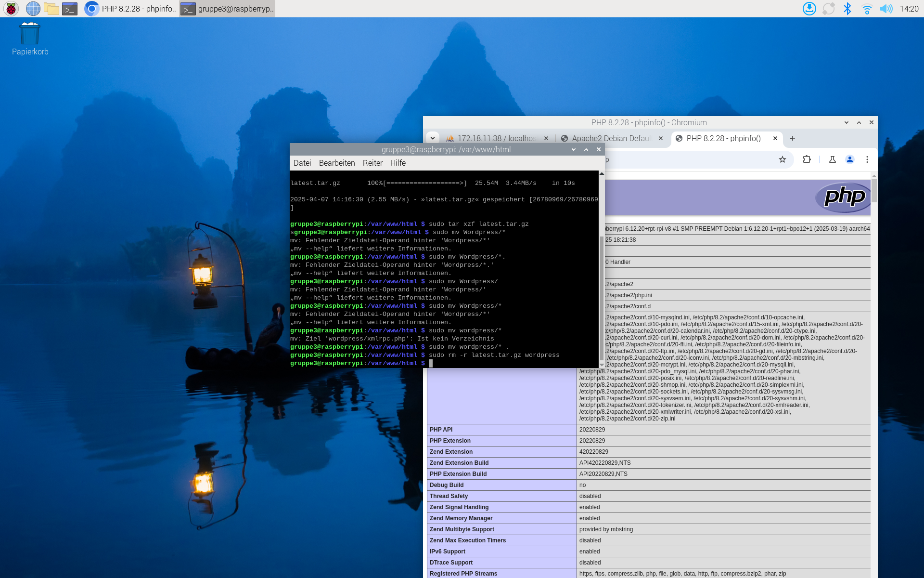The height and width of the screenshot is (578, 924).
Task: Click the 'provided by mbstring' value cell
Action: (x=724, y=529)
